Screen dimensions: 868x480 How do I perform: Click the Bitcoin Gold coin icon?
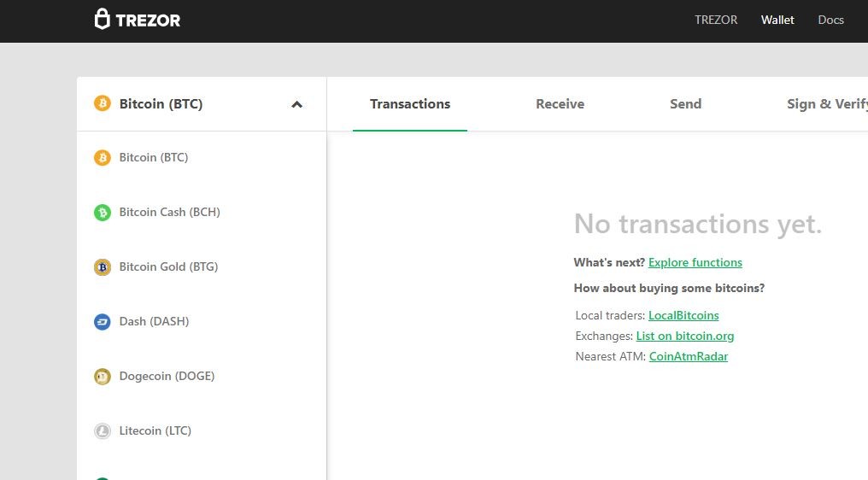[x=103, y=267]
